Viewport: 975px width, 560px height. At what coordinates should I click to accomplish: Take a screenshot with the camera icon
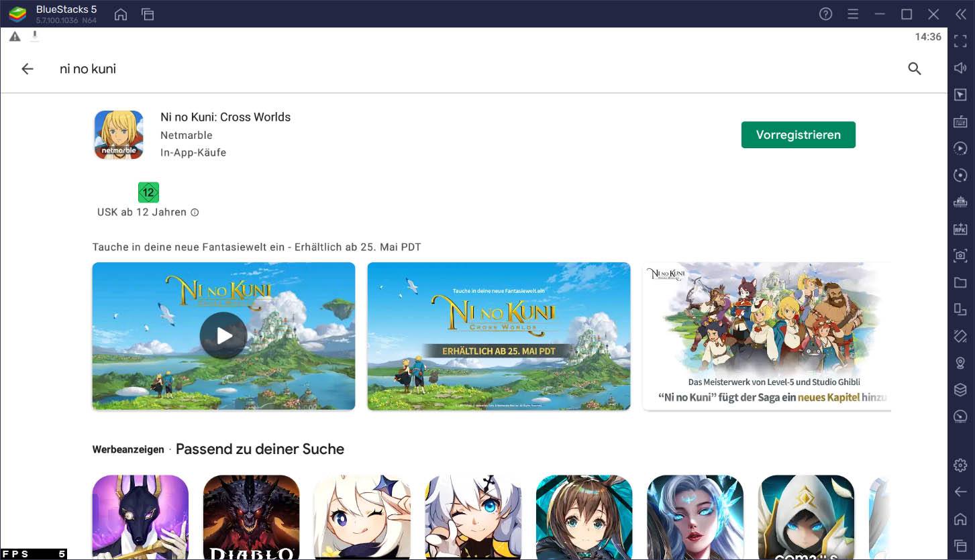click(x=960, y=256)
